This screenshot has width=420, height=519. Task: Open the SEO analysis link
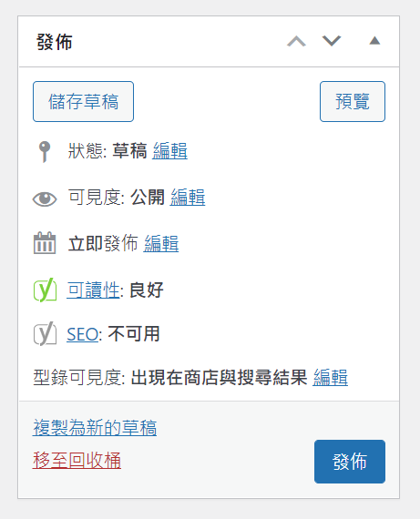(83, 334)
